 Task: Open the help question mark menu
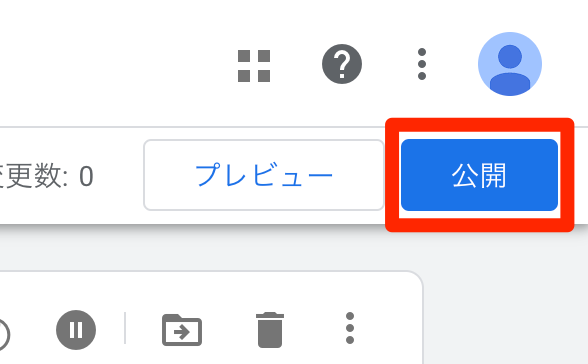coord(342,64)
